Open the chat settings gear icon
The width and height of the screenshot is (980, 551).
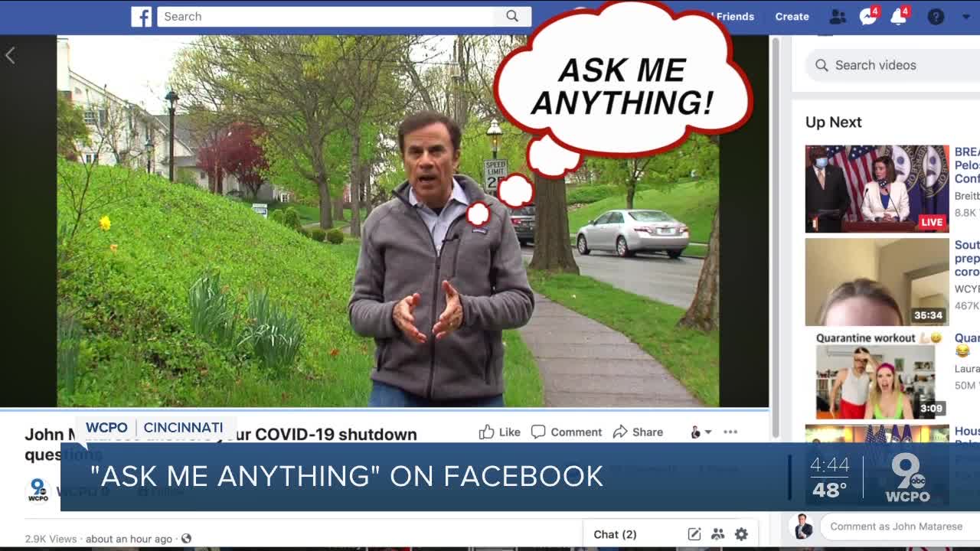pyautogui.click(x=741, y=534)
